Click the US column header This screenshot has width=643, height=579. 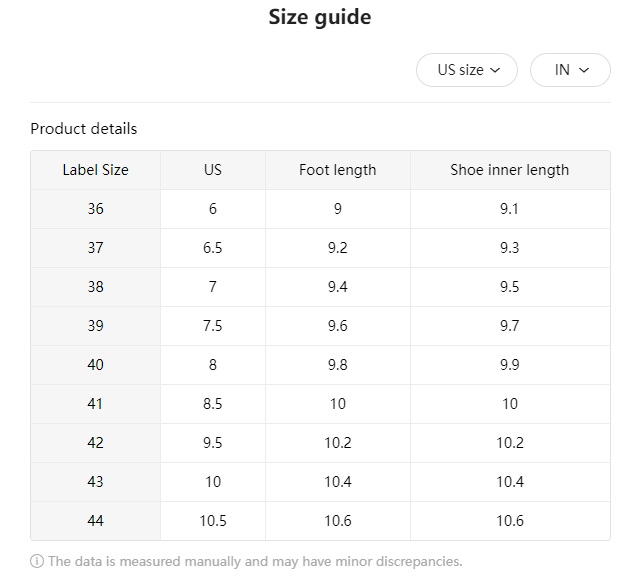(x=212, y=170)
